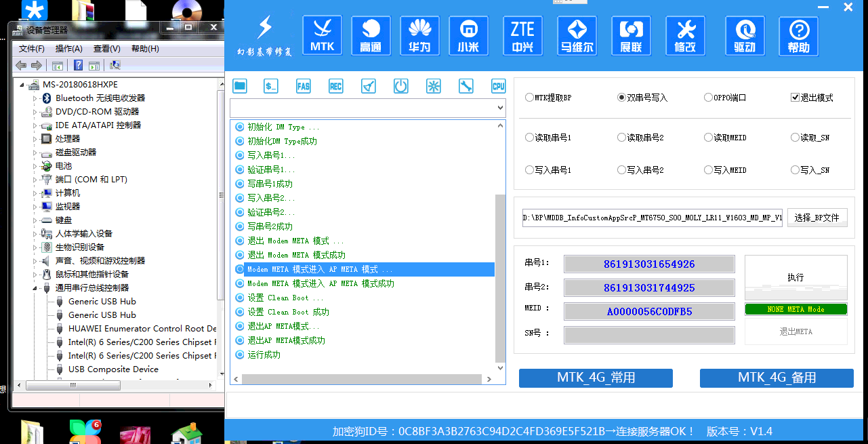Open the 驱动 (driver) section
This screenshot has height=444, width=868.
(x=745, y=35)
